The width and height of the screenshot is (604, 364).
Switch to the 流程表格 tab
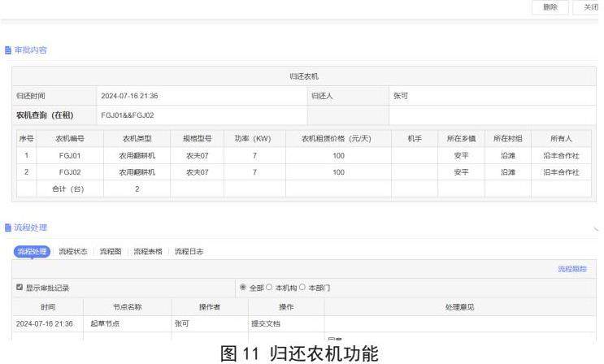tap(147, 252)
